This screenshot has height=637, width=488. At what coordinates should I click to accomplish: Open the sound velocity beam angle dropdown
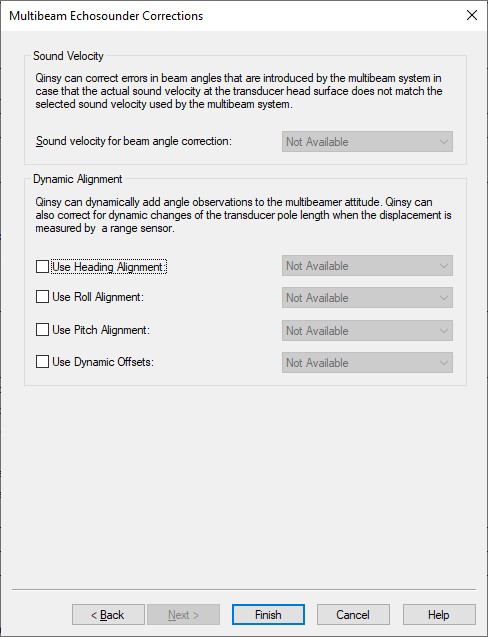[367, 142]
